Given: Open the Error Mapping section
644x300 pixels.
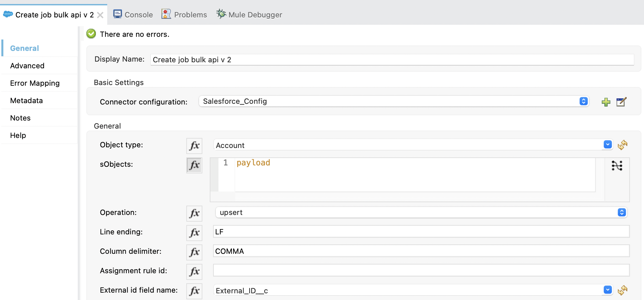Looking at the screenshot, I should tap(40, 83).
